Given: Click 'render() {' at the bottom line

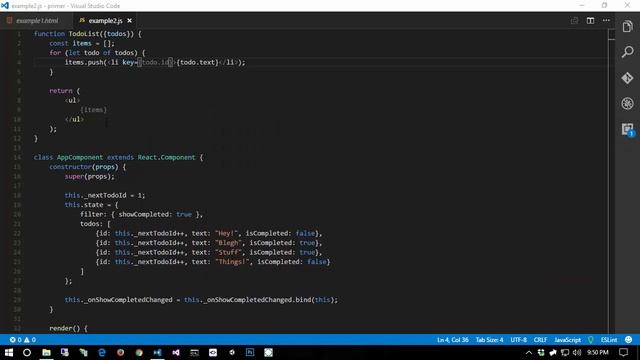Looking at the screenshot, I should point(68,328).
